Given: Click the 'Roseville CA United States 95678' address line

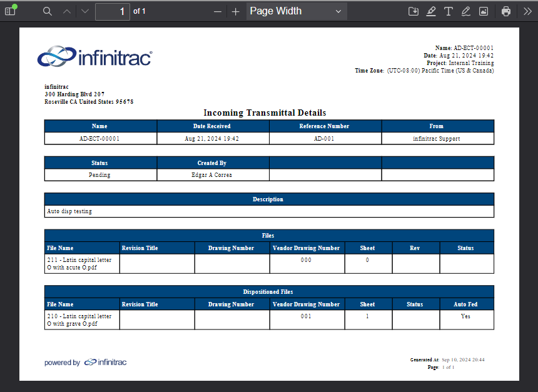Looking at the screenshot, I should (x=89, y=102).
